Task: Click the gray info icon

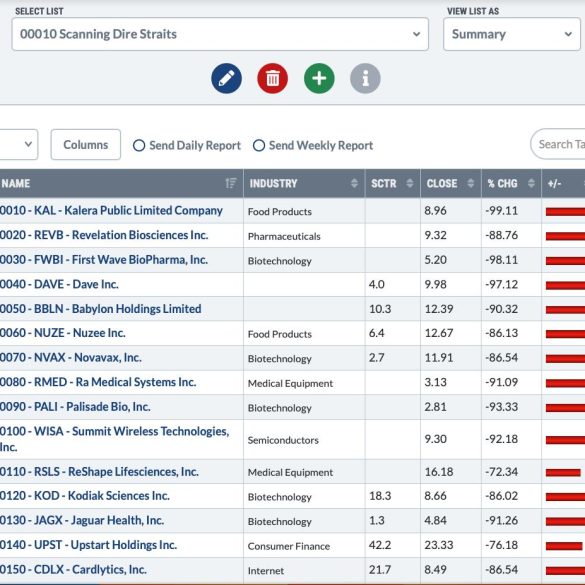Action: (365, 78)
